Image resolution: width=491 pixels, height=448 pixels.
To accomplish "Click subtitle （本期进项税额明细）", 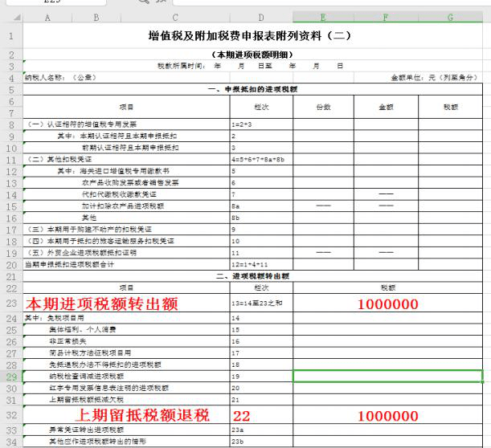I will coord(252,55).
